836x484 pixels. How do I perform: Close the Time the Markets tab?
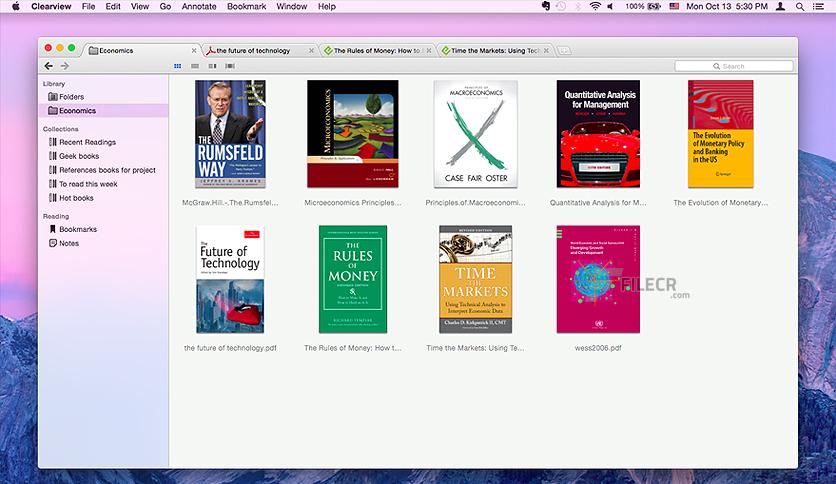[x=546, y=51]
